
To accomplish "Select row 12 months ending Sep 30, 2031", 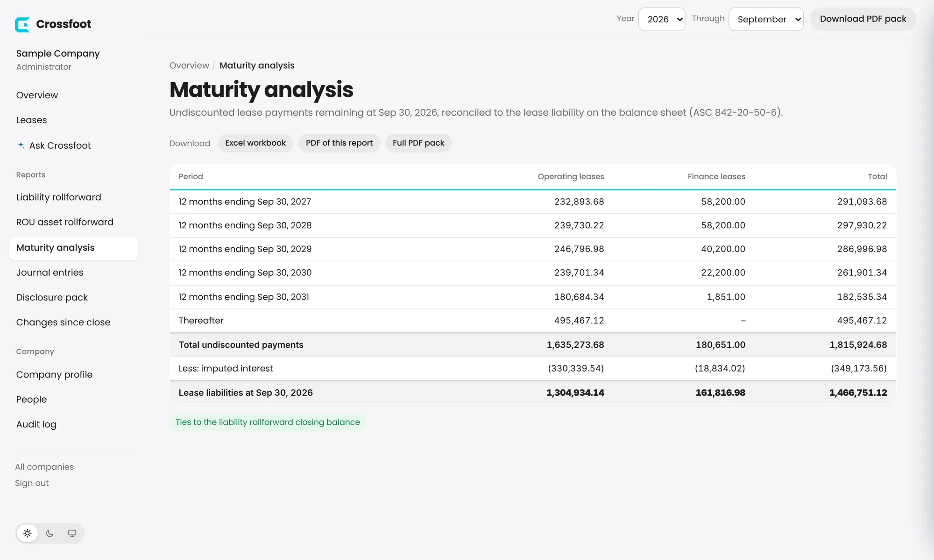I will 533,297.
